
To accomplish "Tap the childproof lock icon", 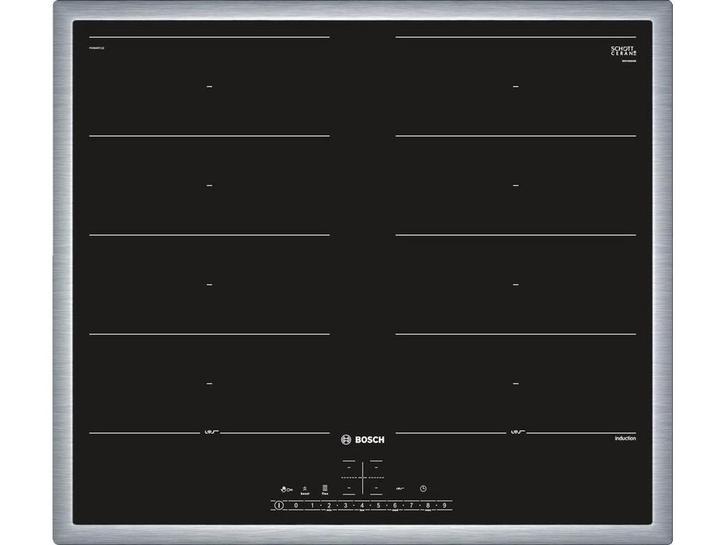I will pos(284,489).
